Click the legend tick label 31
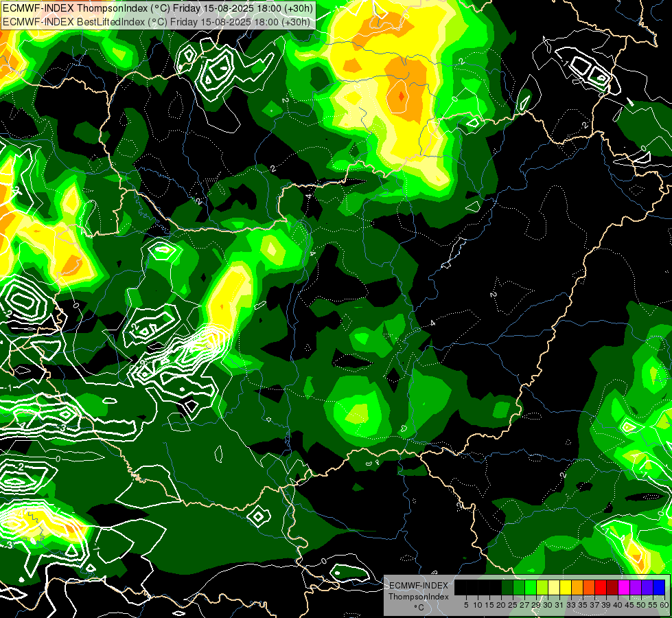672x618 pixels. click(x=559, y=605)
